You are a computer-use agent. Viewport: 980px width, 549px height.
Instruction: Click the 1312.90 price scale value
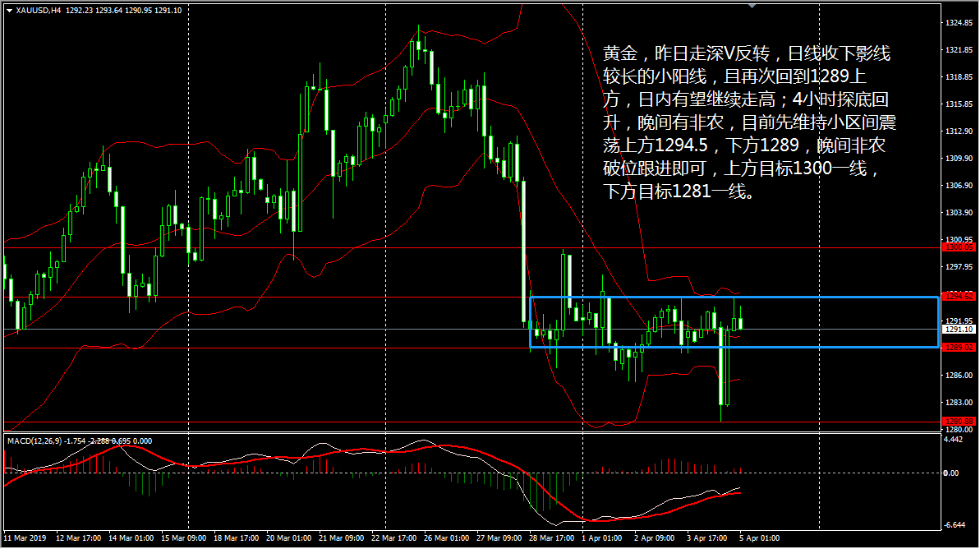[959, 131]
